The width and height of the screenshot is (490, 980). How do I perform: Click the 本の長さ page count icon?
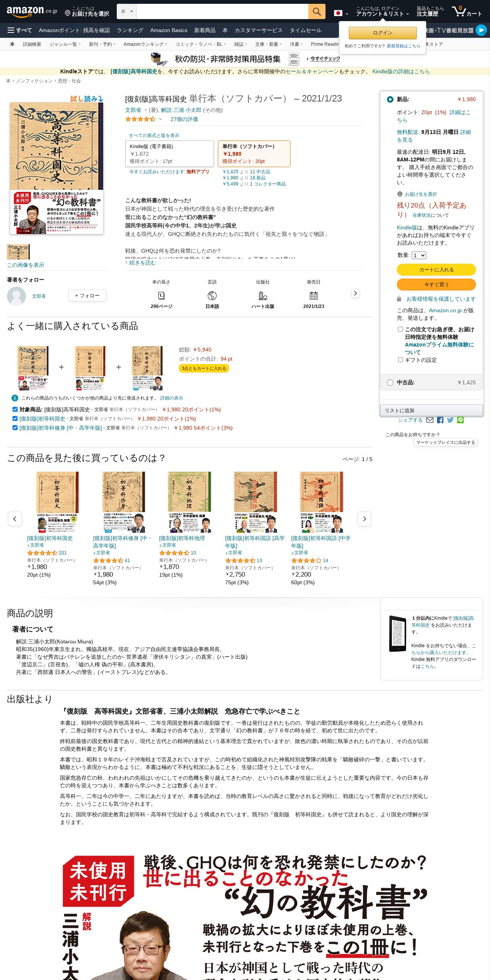(x=161, y=295)
